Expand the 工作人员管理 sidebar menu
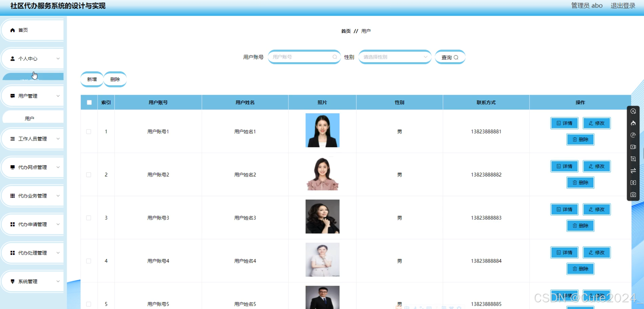Viewport: 644px width, 309px height. pyautogui.click(x=32, y=139)
